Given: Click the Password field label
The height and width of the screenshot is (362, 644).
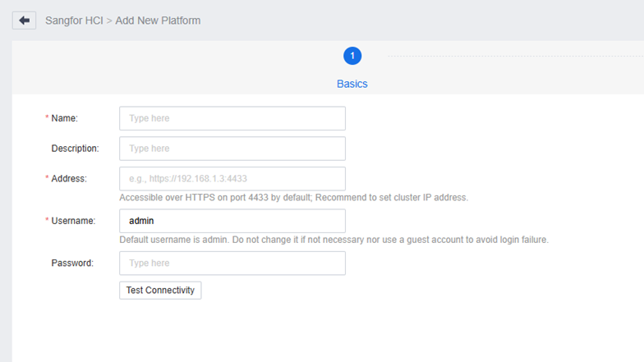Looking at the screenshot, I should (x=71, y=263).
